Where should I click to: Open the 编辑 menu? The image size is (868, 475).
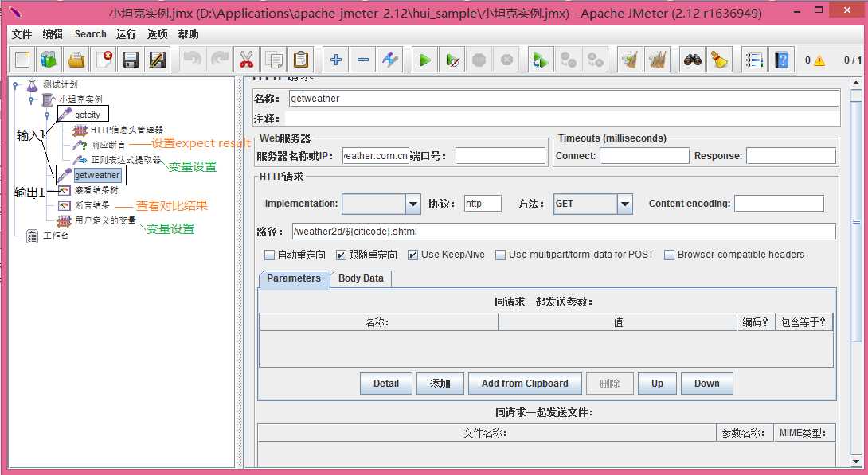point(53,34)
